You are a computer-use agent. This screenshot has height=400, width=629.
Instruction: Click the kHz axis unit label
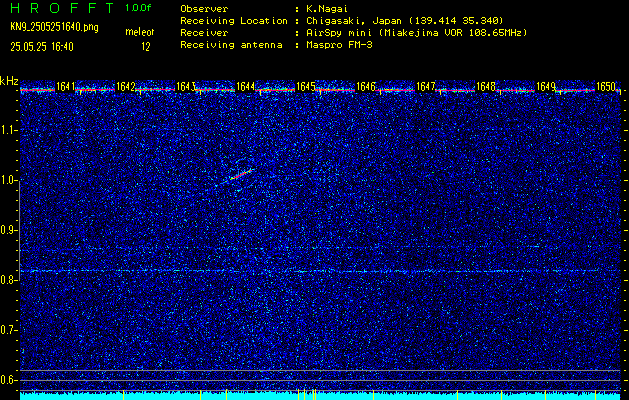click(10, 81)
